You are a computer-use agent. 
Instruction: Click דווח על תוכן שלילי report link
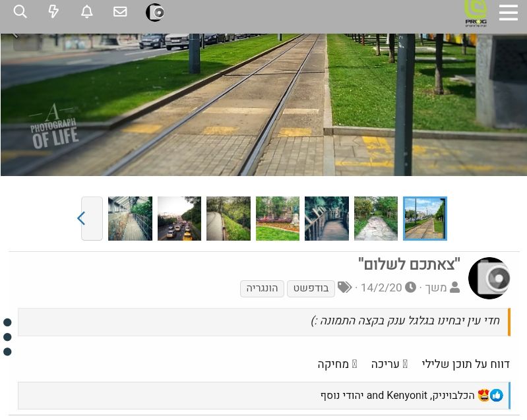point(466,364)
